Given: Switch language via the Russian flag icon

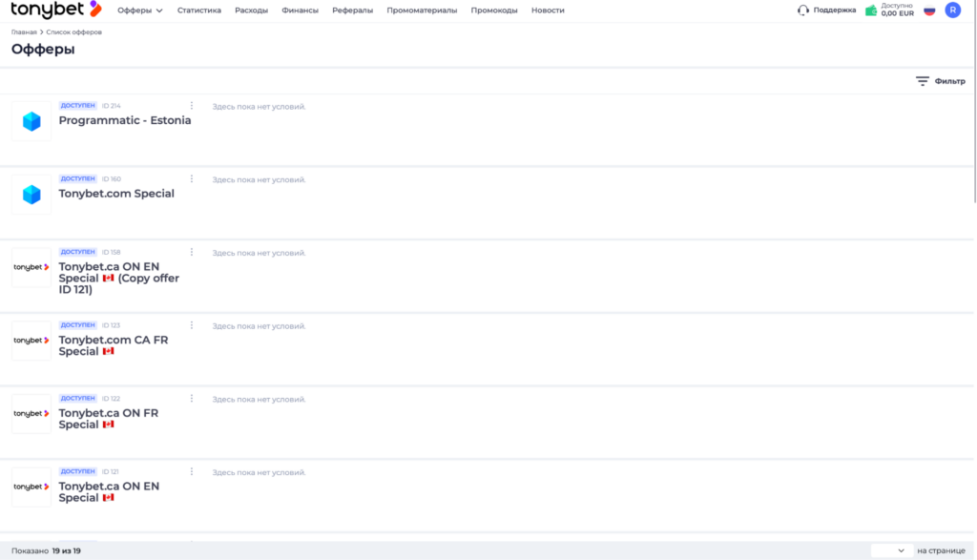Looking at the screenshot, I should pyautogui.click(x=929, y=10).
